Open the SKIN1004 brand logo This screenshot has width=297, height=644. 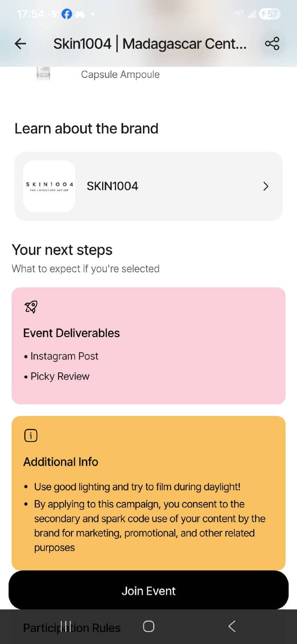coord(49,186)
